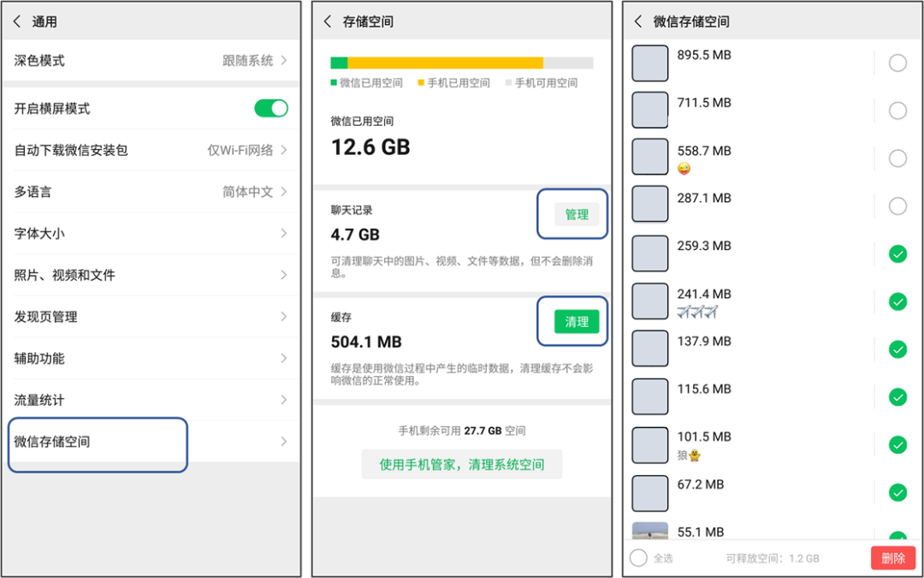Image resolution: width=924 pixels, height=578 pixels.
Task: Select the 558.7 MB chat radio
Action: 897,158
